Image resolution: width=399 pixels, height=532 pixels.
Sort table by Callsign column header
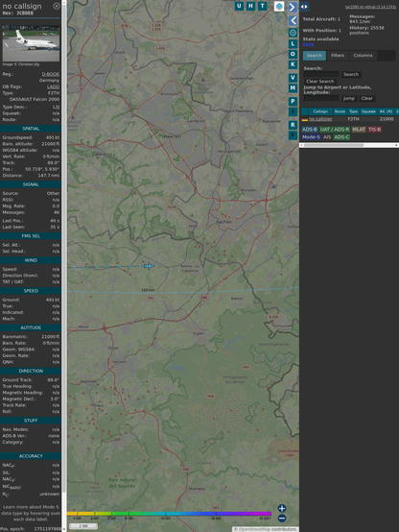pos(320,111)
